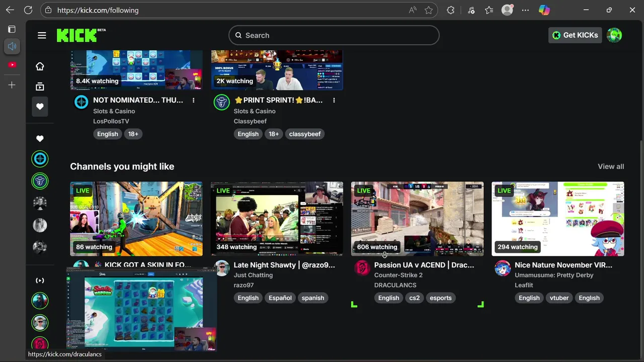Open 294 watching Umamusume stream thumbnail
The width and height of the screenshot is (644, 362).
coord(558,219)
